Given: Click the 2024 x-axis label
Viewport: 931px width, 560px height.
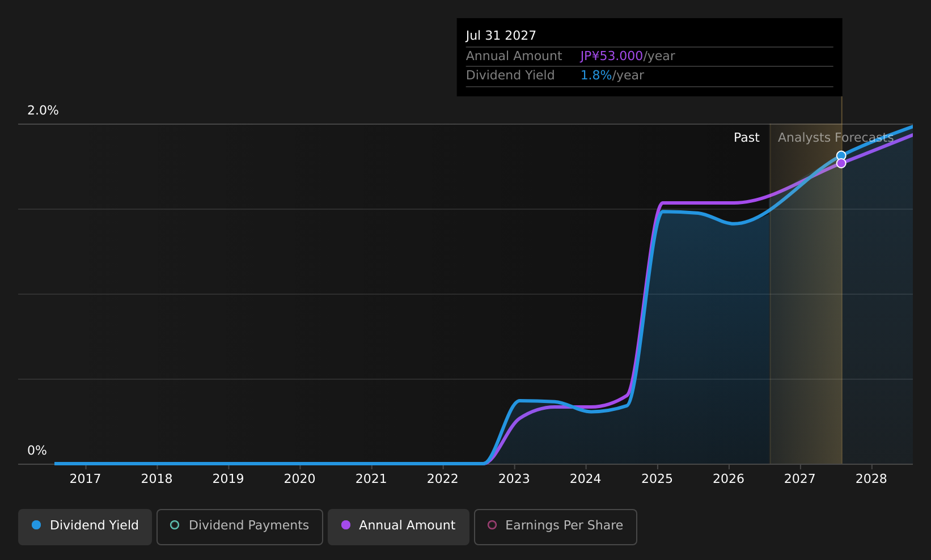Looking at the screenshot, I should click(585, 479).
